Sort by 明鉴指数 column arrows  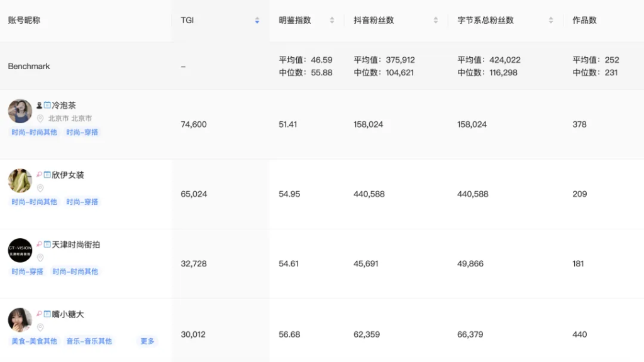coord(332,20)
